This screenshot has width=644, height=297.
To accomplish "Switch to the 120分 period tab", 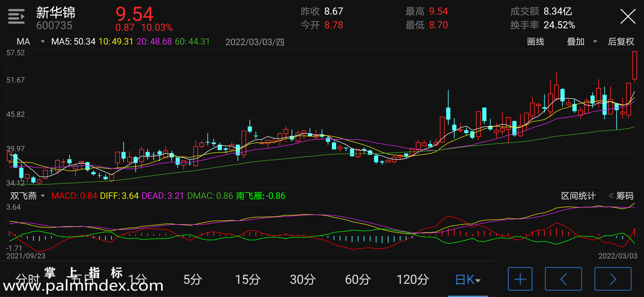I will point(413,279).
